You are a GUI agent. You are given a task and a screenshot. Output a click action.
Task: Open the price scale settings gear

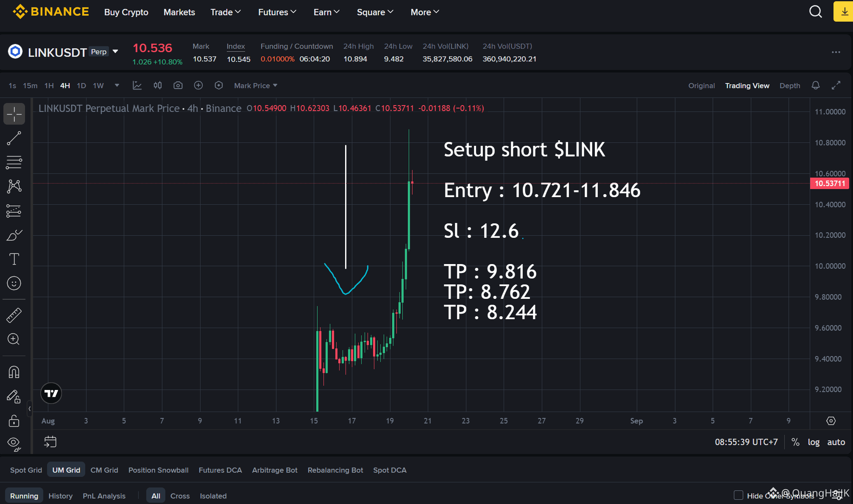(831, 420)
